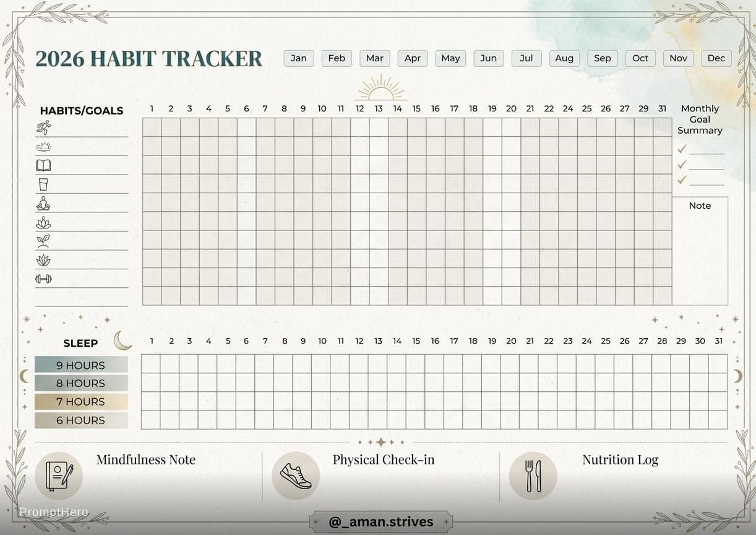Click the top checkmark under Monthly Goal Summary

(682, 149)
